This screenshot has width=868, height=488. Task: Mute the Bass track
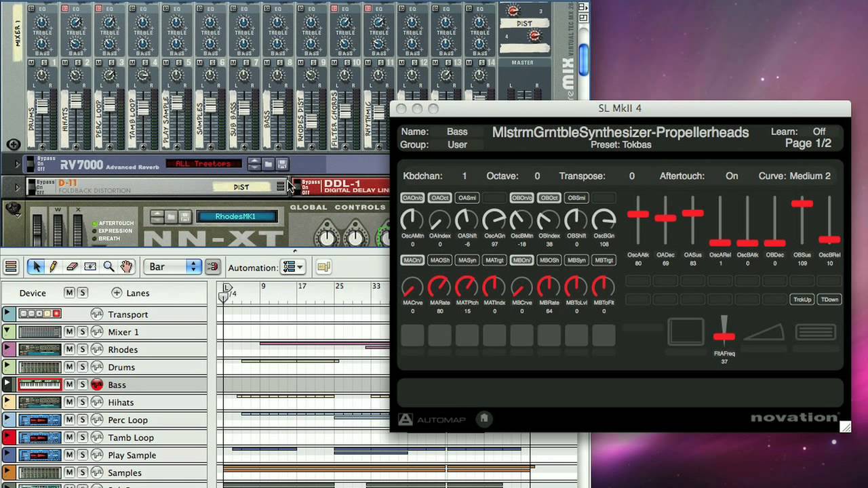69,385
